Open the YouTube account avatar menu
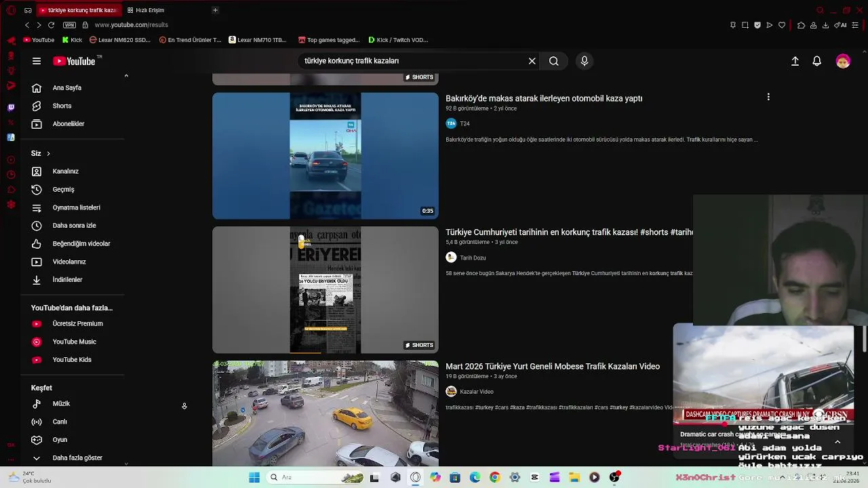This screenshot has width=868, height=488. pyautogui.click(x=843, y=61)
